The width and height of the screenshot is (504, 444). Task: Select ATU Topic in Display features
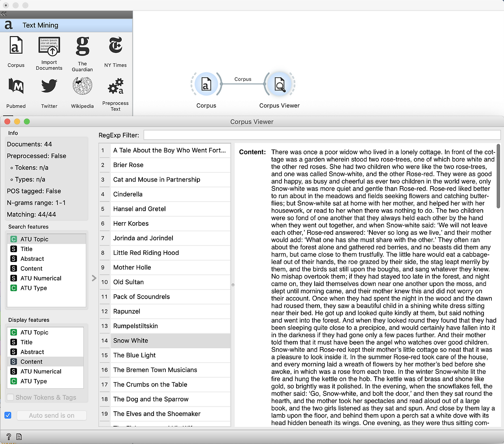(x=45, y=333)
